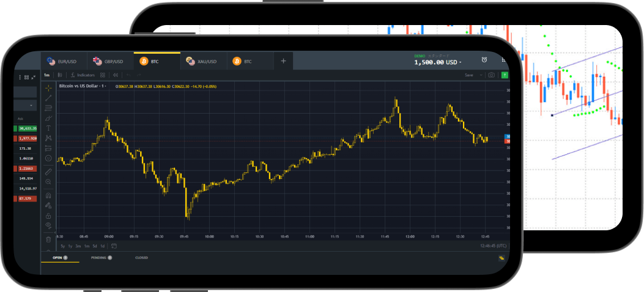Select ask price 149.934
The height and width of the screenshot is (292, 644).
tap(26, 178)
